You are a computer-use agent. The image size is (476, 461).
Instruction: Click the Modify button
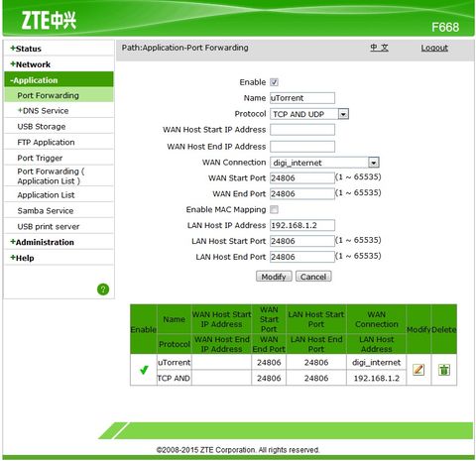click(274, 277)
